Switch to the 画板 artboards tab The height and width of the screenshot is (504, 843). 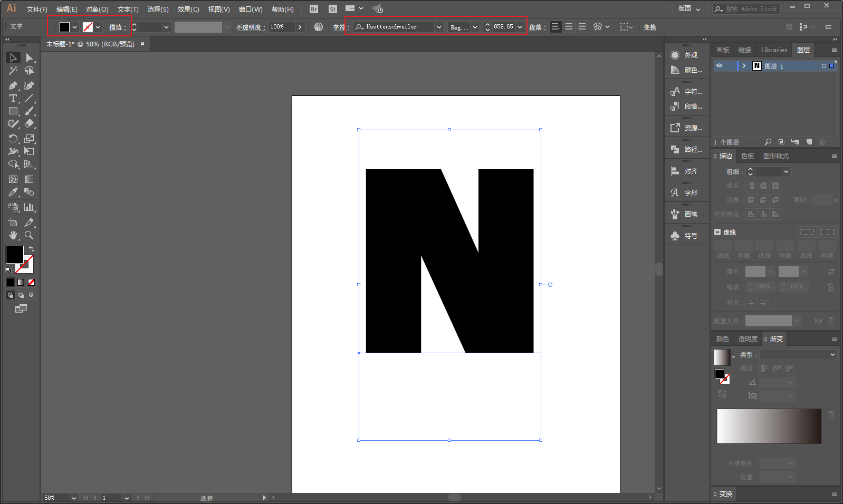tap(723, 50)
